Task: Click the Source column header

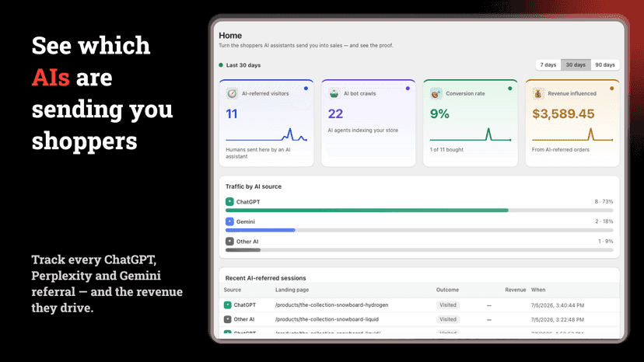Action: tap(233, 290)
